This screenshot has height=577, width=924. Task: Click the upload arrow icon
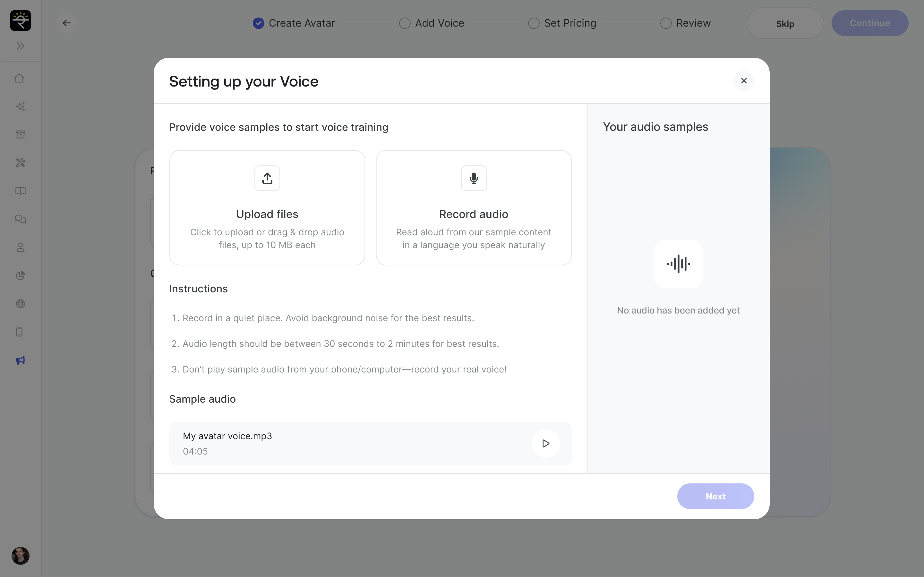point(267,178)
